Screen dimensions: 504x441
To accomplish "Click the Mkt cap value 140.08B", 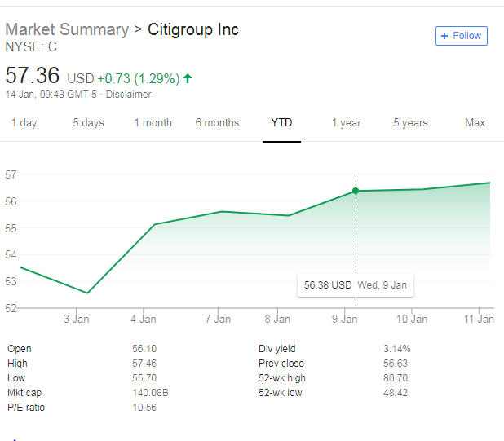I will tap(150, 393).
